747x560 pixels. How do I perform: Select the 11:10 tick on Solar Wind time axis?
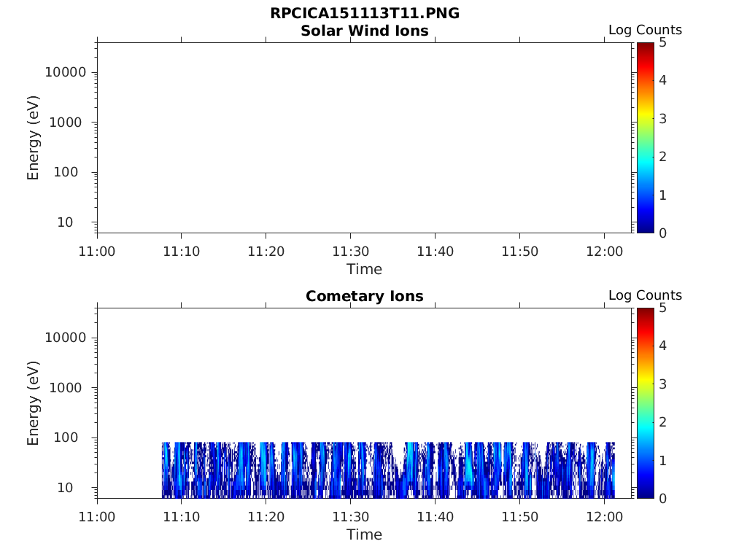182,252
